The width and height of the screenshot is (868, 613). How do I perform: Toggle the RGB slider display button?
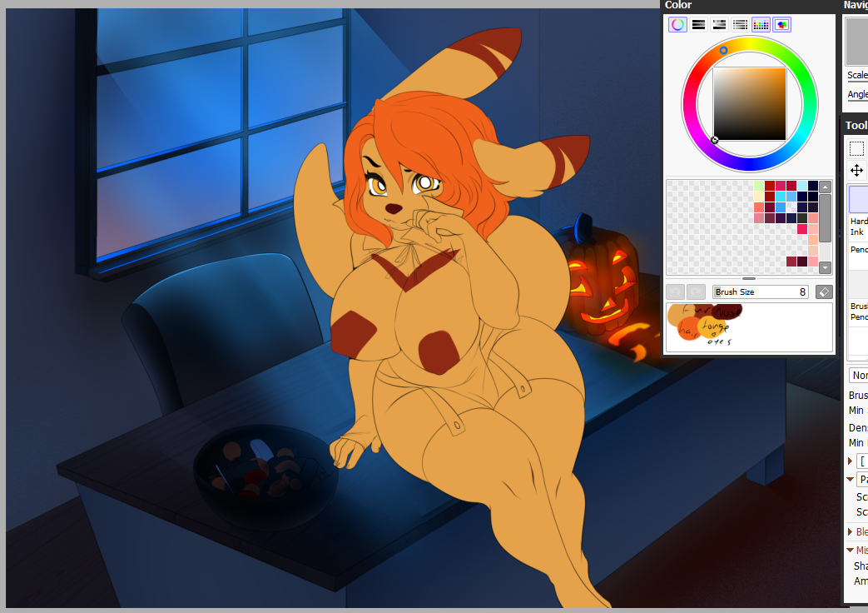point(698,24)
